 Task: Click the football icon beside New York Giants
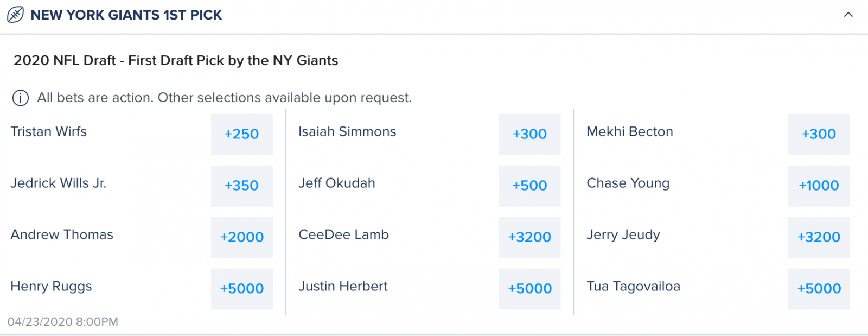click(x=15, y=15)
